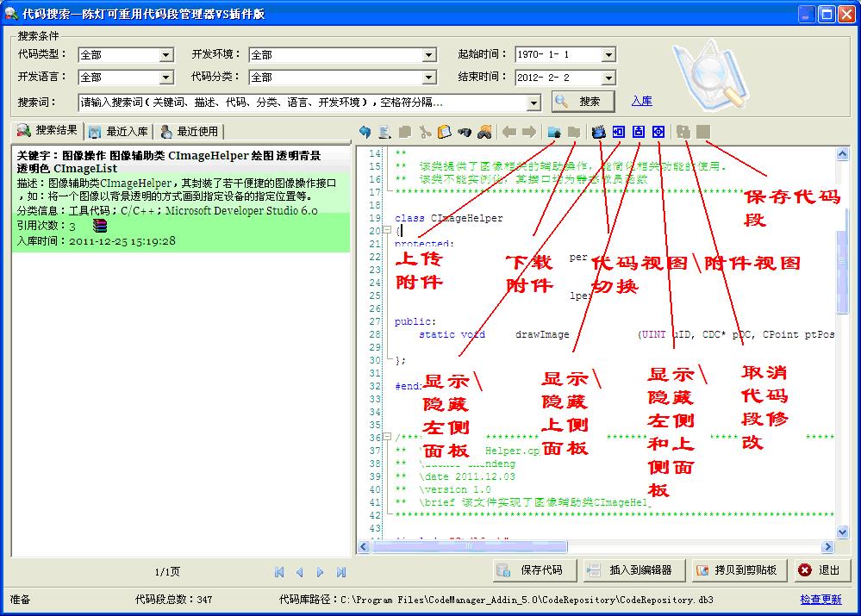The image size is (861, 616).
Task: Open the 起始时间 date picker dropdown
Action: pos(608,54)
